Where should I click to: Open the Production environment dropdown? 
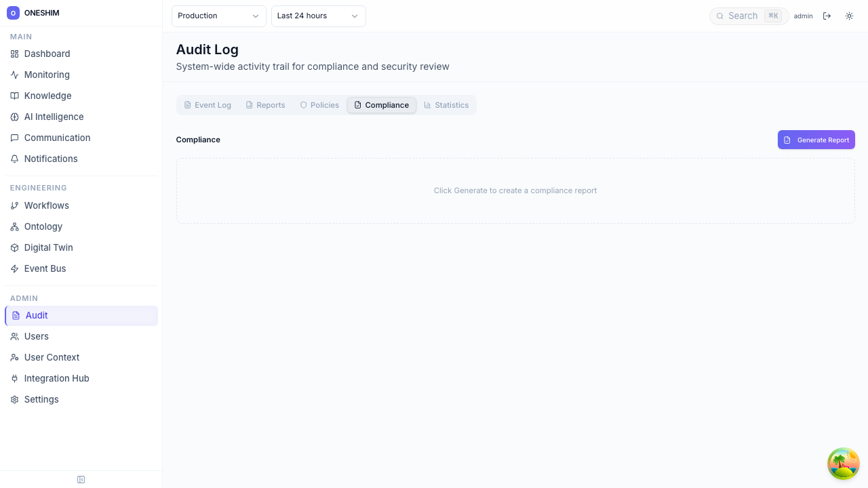tap(218, 16)
